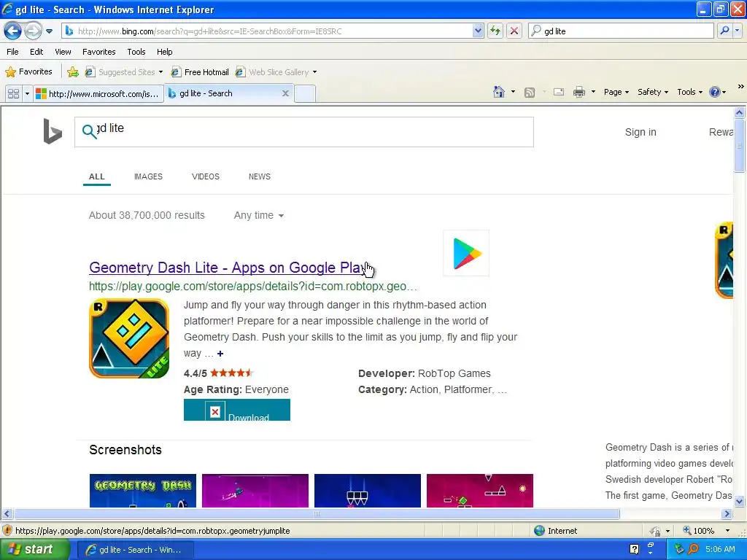Click the Download button

pos(237,410)
